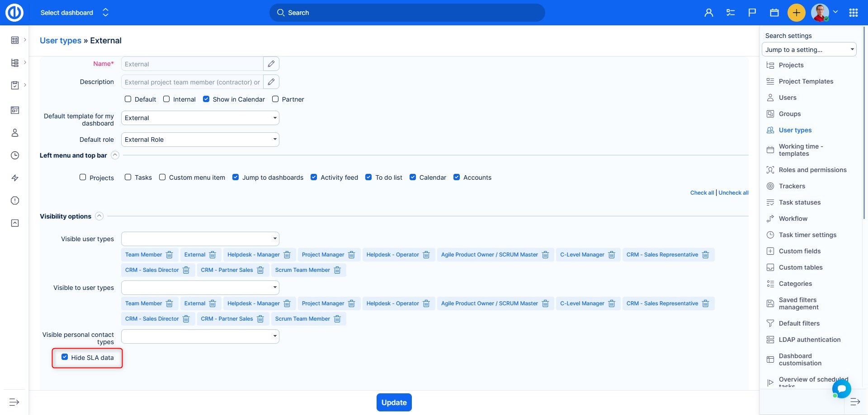
Task: Open the flag icon in top bar
Action: pyautogui.click(x=752, y=13)
